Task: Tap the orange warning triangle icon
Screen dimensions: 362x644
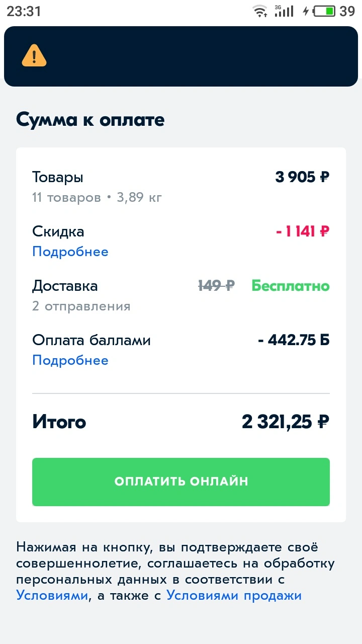Action: coord(34,55)
